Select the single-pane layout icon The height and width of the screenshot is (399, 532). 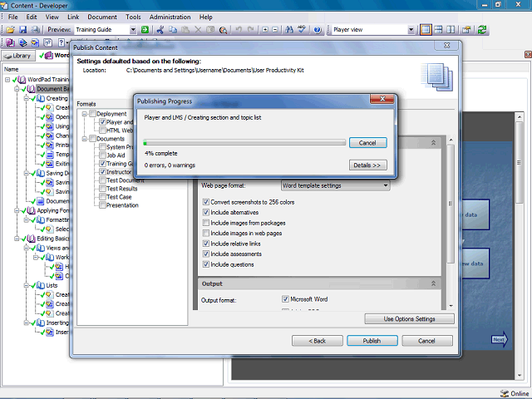click(426, 30)
